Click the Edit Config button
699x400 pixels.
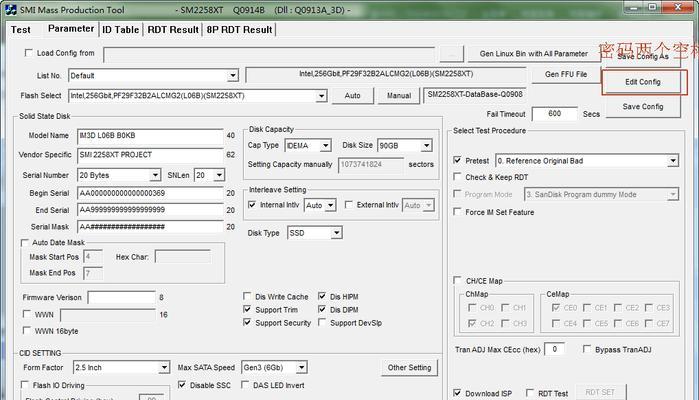pyautogui.click(x=642, y=82)
